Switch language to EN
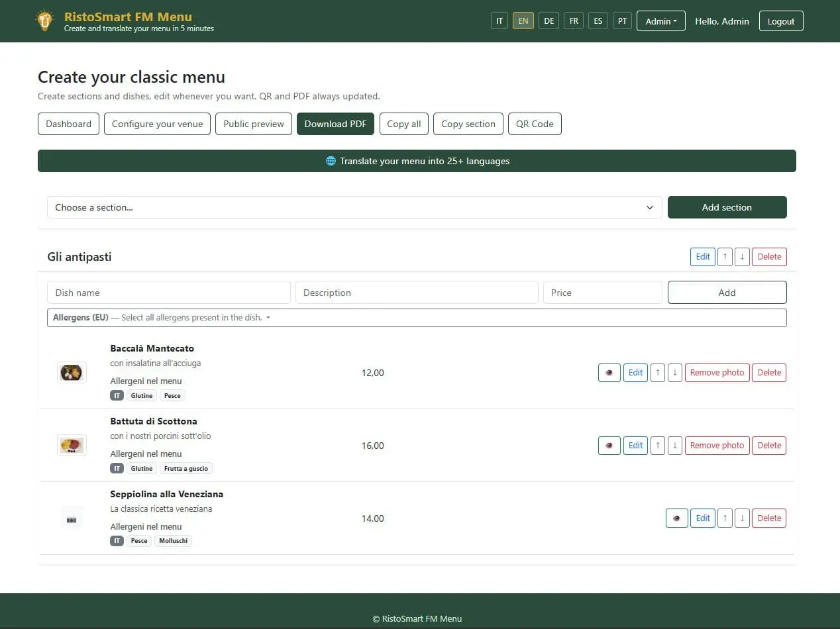The height and width of the screenshot is (629, 840). click(x=523, y=21)
